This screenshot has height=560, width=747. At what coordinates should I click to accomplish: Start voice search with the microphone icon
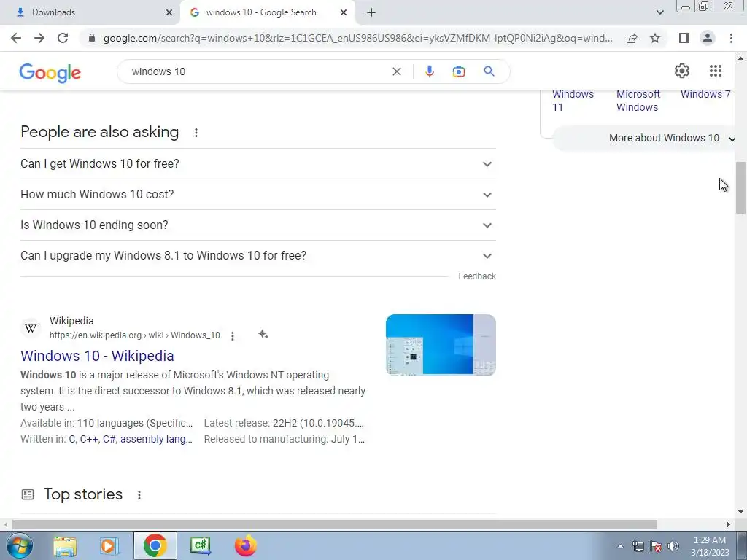[x=429, y=71]
